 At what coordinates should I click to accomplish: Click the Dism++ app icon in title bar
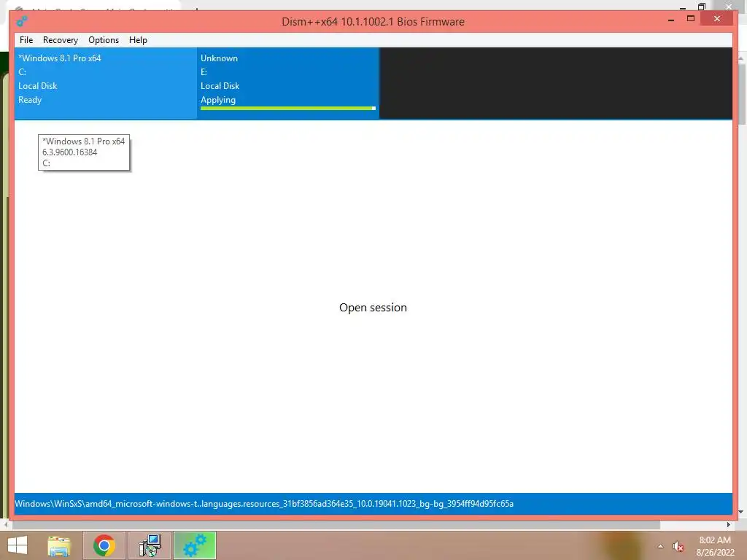pos(22,21)
